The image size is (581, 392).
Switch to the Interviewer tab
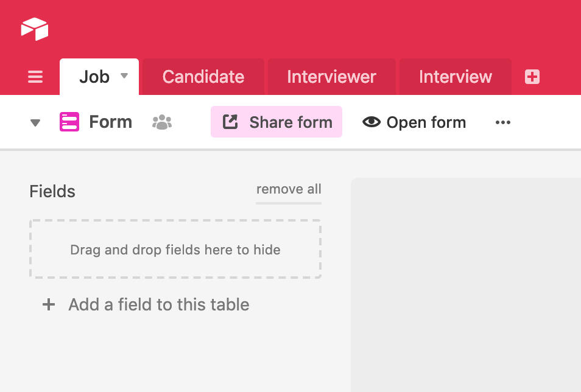click(331, 77)
